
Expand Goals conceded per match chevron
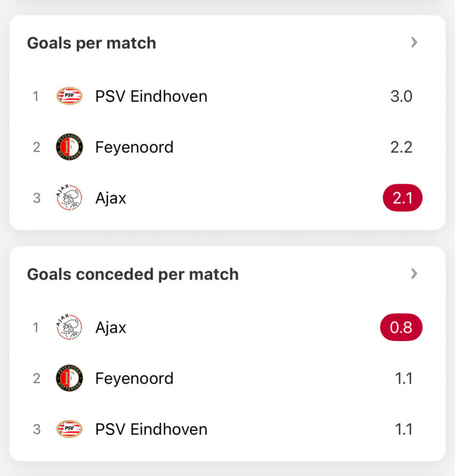414,274
